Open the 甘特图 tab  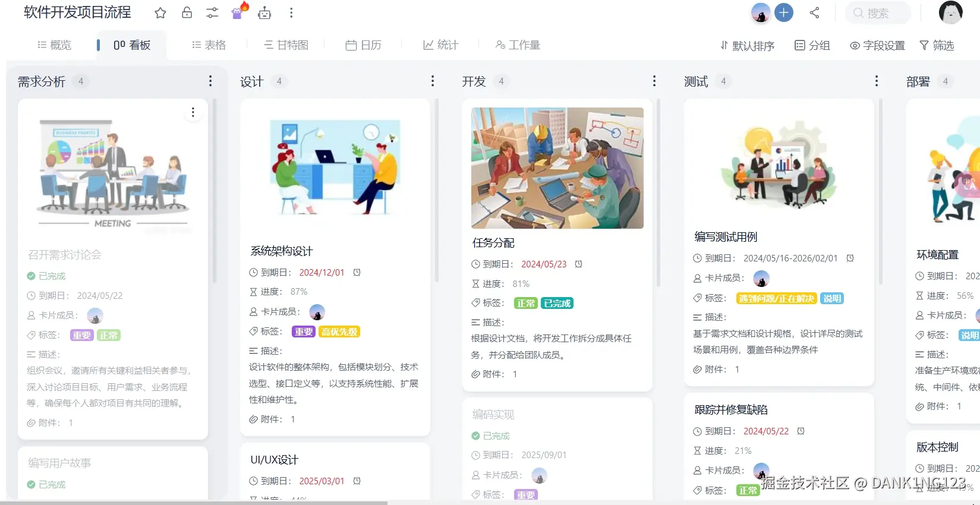tap(286, 45)
